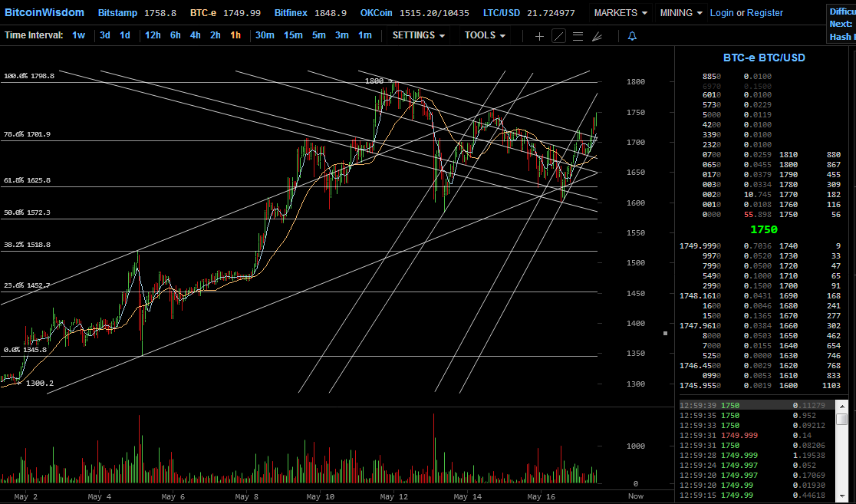Screen dimensions: 856x504
Task: Click the BTC-e BTC/USD panel title
Action: 764,58
